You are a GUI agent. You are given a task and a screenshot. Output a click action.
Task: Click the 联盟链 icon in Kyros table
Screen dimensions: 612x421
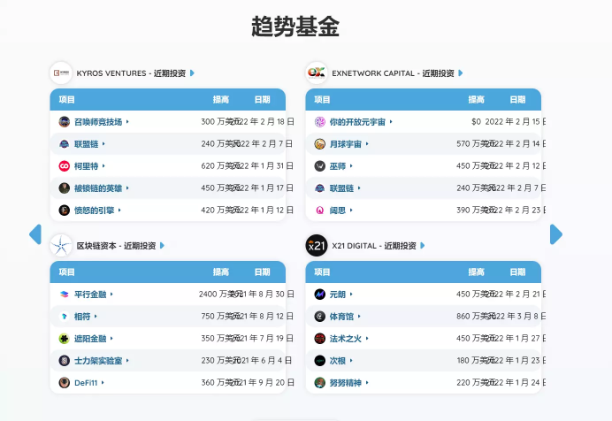coord(64,144)
